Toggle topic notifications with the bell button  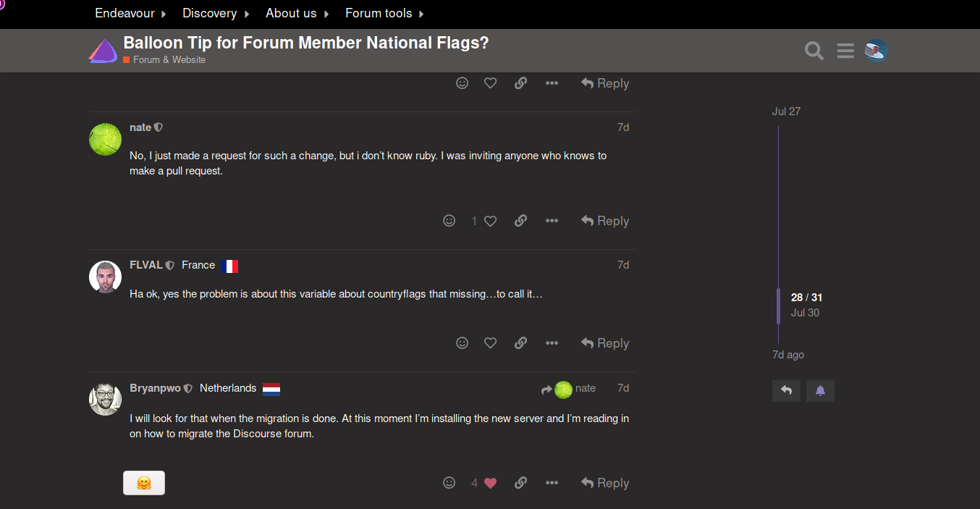(x=820, y=390)
